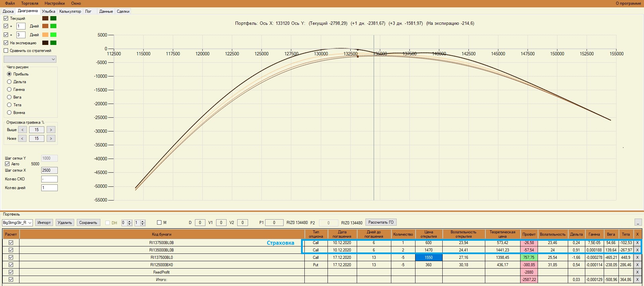Select the highlighted 1550 opening price cell
The image size is (644, 286).
[429, 258]
